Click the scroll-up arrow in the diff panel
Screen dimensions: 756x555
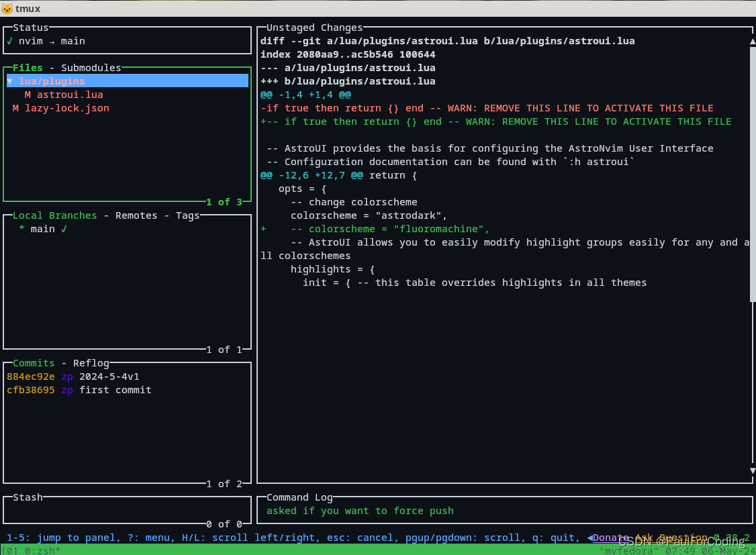752,40
